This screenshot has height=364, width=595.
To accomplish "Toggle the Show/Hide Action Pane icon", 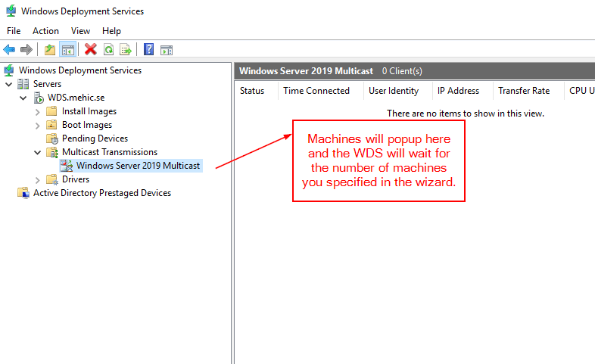I will (x=167, y=50).
